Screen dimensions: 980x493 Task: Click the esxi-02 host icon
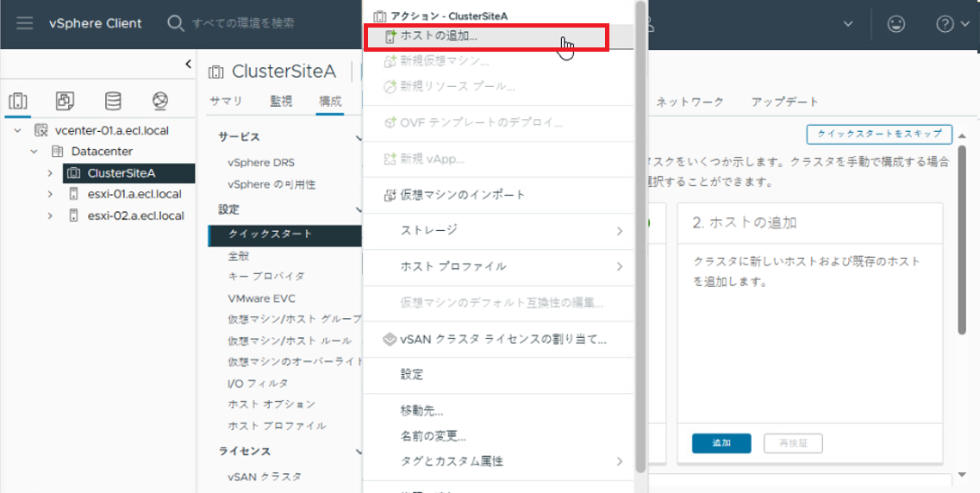coord(74,215)
